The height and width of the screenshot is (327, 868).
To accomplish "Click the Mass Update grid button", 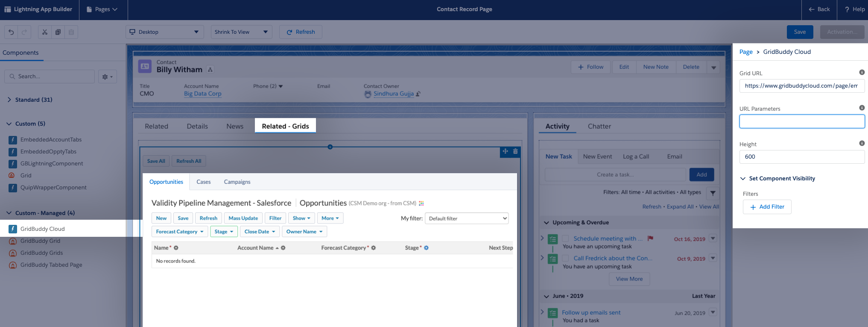I will (x=243, y=218).
